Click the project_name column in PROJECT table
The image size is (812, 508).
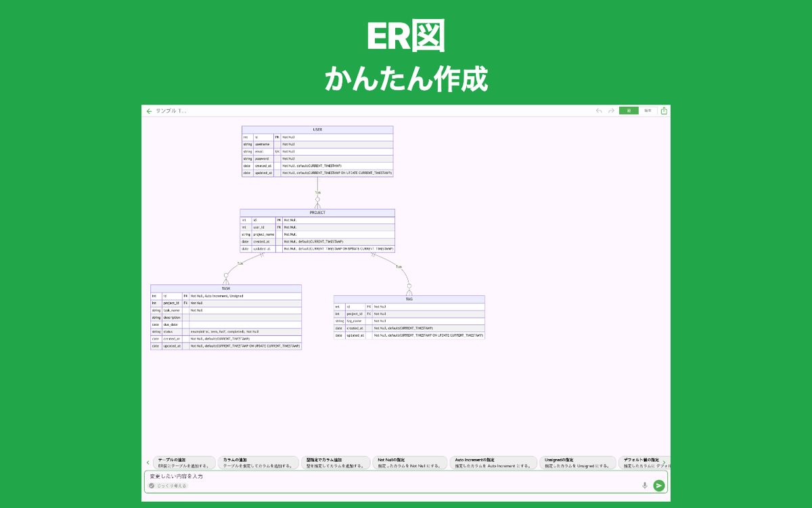click(264, 234)
